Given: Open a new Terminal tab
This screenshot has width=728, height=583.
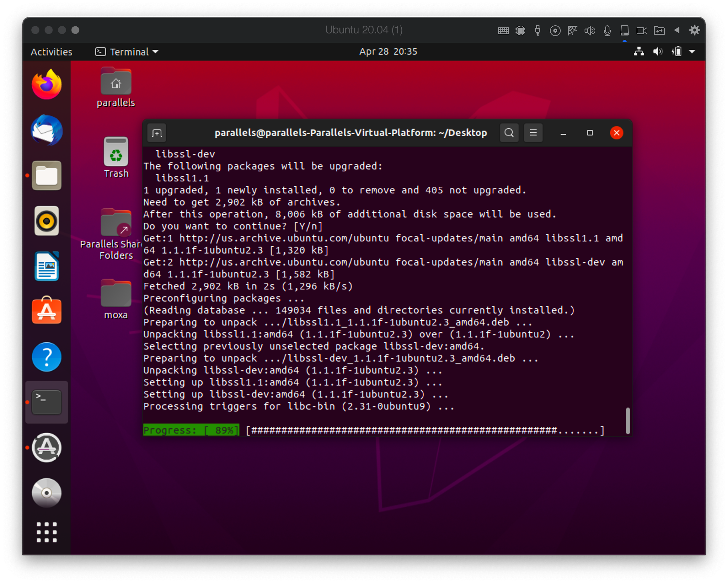Looking at the screenshot, I should [157, 133].
